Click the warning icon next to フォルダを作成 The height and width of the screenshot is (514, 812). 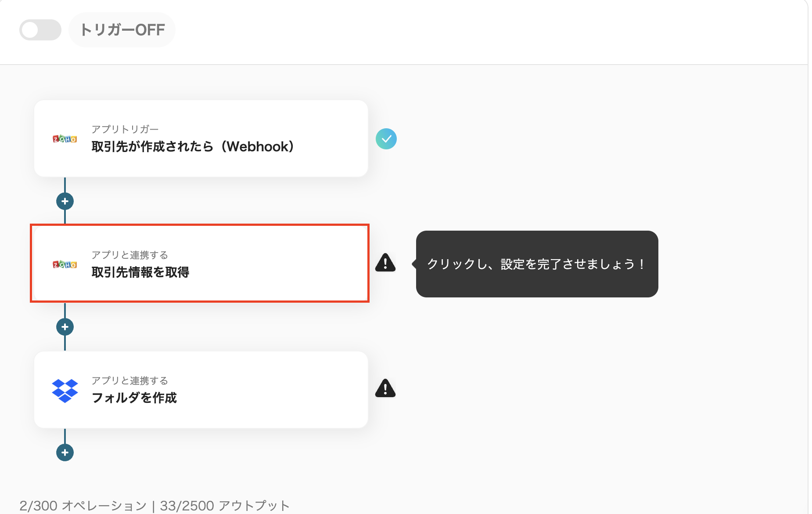click(x=385, y=388)
